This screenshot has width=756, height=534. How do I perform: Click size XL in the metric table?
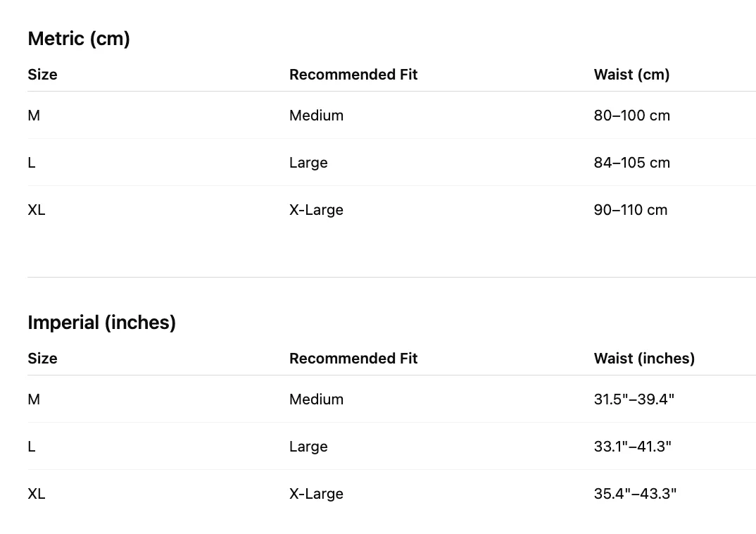[37, 210]
